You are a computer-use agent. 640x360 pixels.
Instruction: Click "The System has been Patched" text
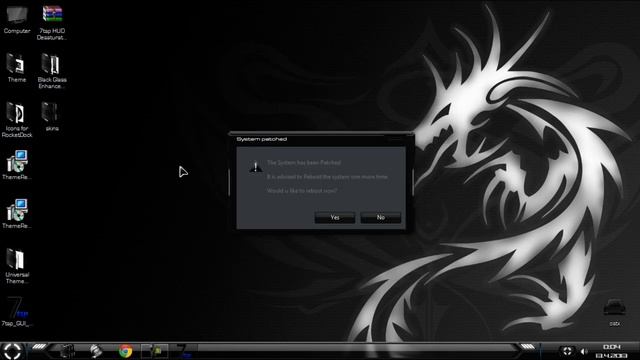[x=304, y=162]
